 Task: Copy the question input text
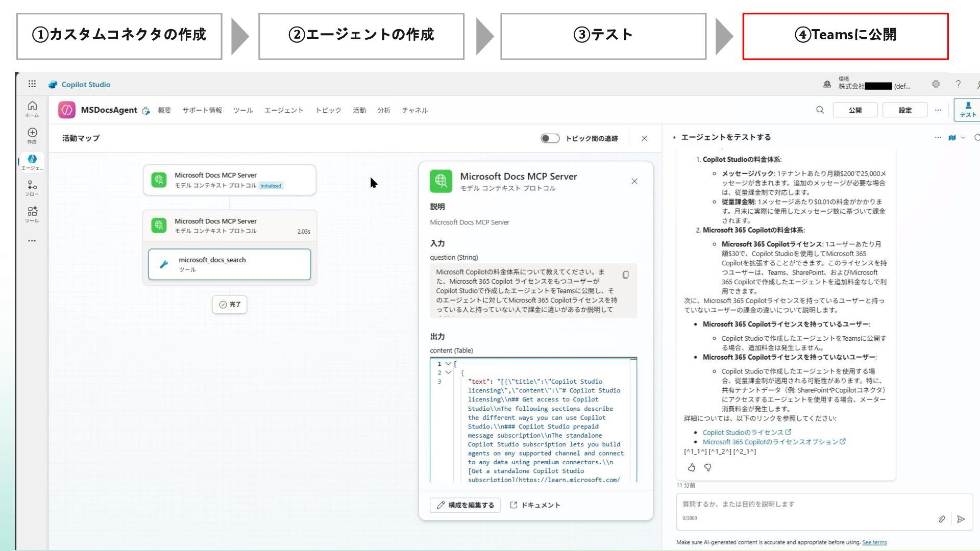tap(626, 275)
